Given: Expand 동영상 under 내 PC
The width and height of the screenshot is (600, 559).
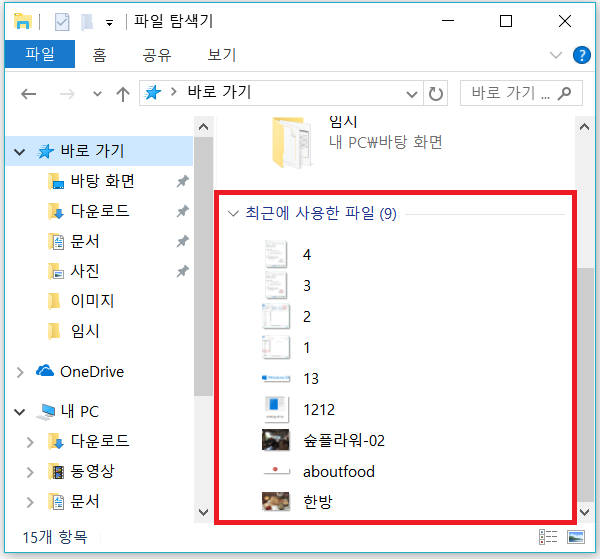Looking at the screenshot, I should tap(30, 472).
